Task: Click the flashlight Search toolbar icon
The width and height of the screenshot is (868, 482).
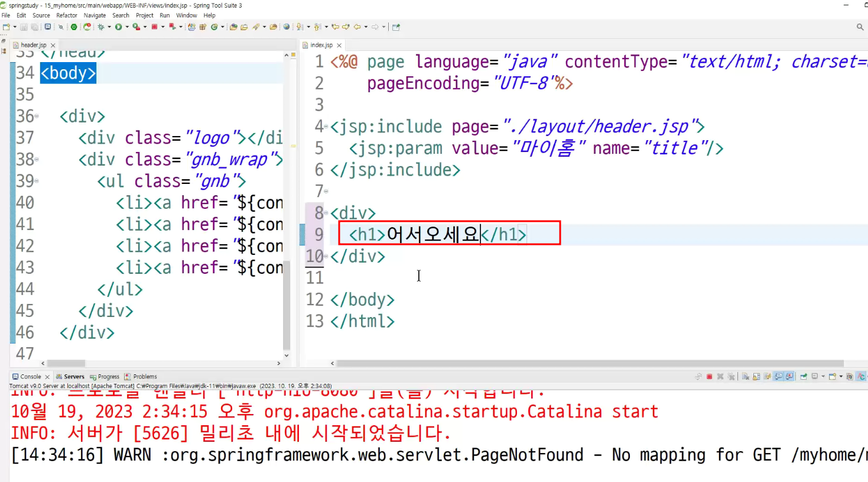Action: click(x=256, y=27)
